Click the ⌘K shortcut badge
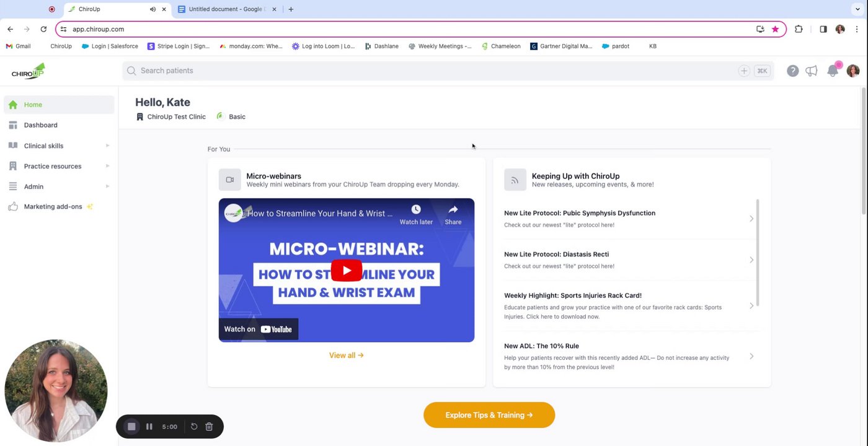The image size is (868, 446). tap(762, 71)
